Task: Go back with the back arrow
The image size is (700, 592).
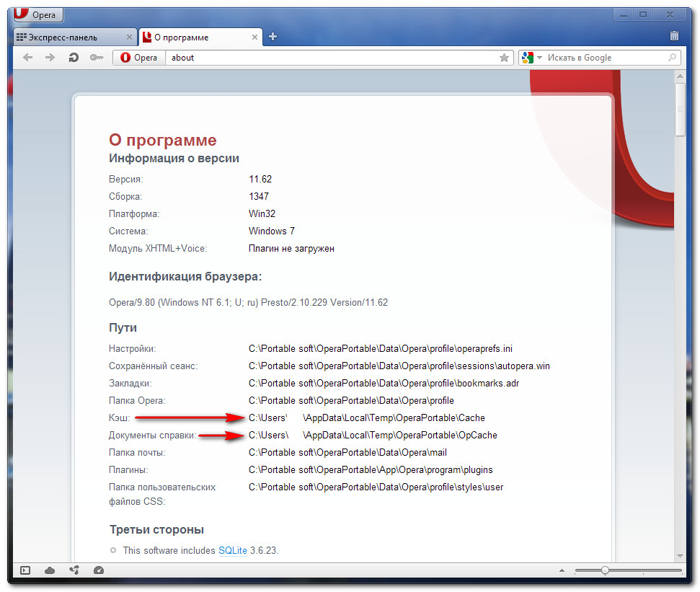Action: point(27,58)
